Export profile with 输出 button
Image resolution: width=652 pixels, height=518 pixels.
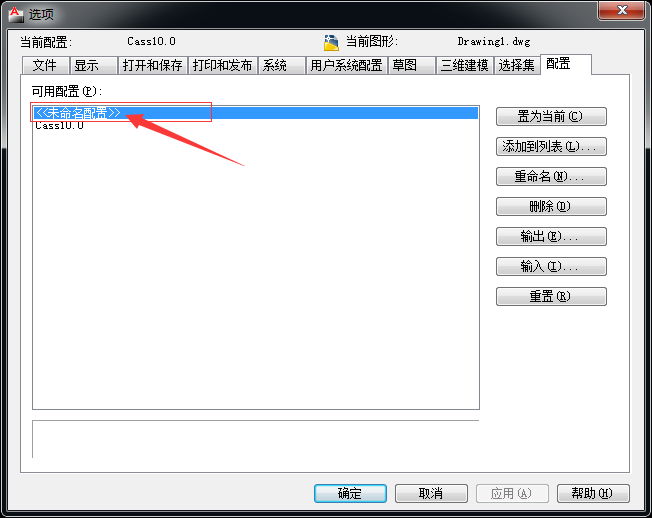click(x=551, y=236)
